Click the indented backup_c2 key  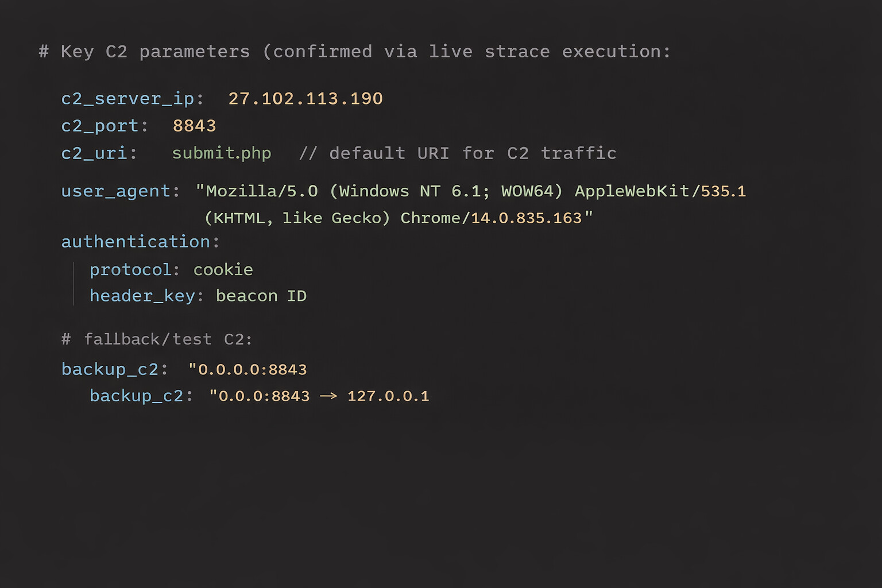(x=136, y=396)
